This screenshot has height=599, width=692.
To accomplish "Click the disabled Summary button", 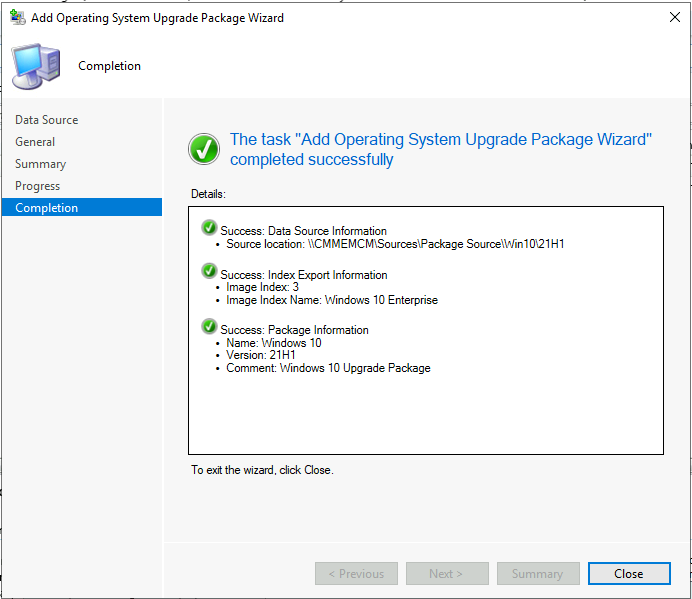I will click(538, 573).
